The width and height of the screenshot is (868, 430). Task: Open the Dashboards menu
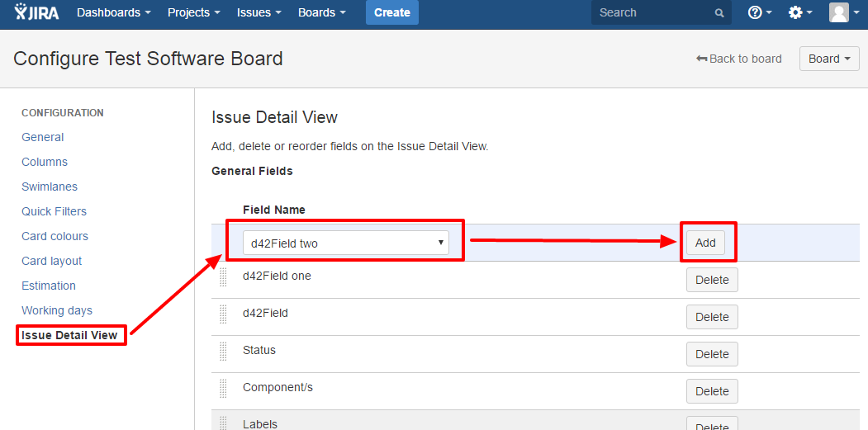coord(114,12)
